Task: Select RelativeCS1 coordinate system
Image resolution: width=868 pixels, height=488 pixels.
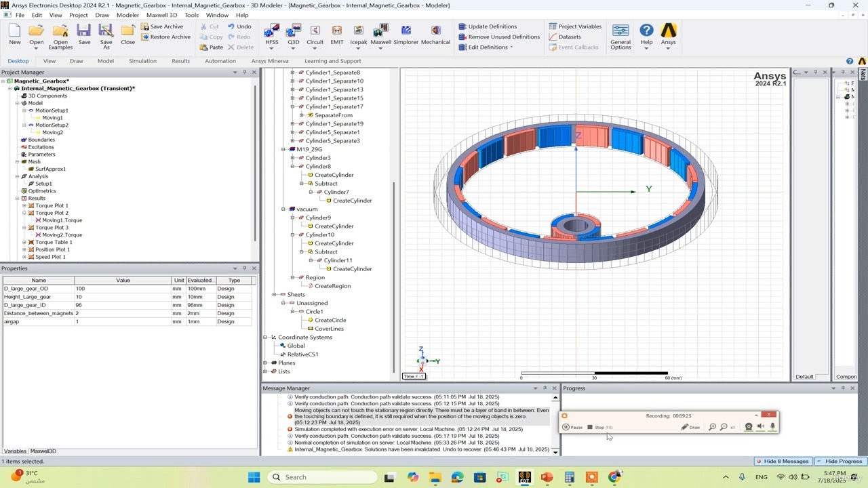Action: pos(302,354)
